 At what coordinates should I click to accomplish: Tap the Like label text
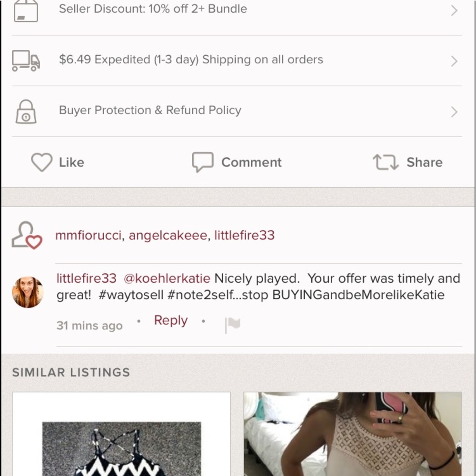[71, 162]
